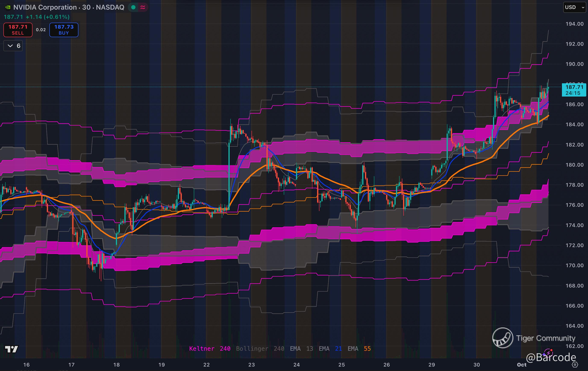The image size is (588, 371).
Task: Click the green market-open status dot
Action: coord(133,7)
